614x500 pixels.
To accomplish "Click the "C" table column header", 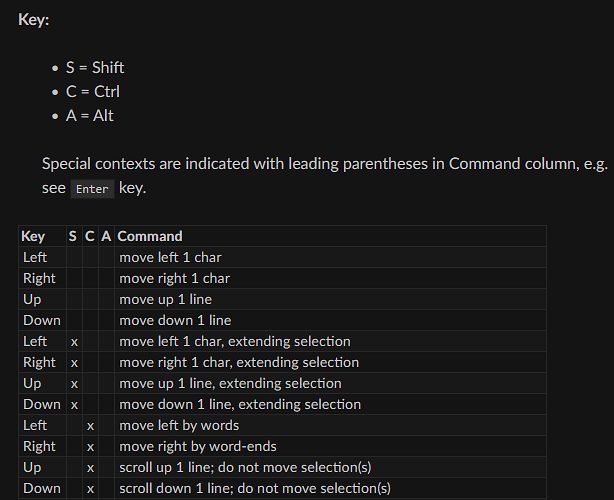I will click(x=90, y=236).
